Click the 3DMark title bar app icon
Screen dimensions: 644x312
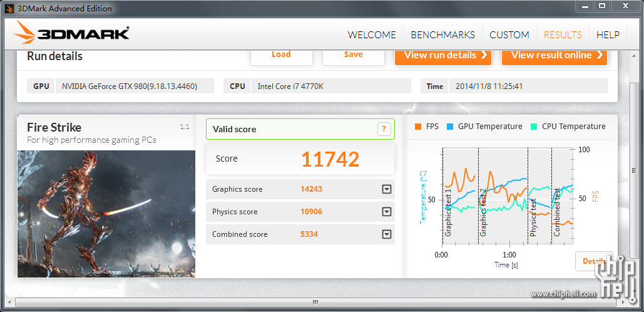click(10, 8)
